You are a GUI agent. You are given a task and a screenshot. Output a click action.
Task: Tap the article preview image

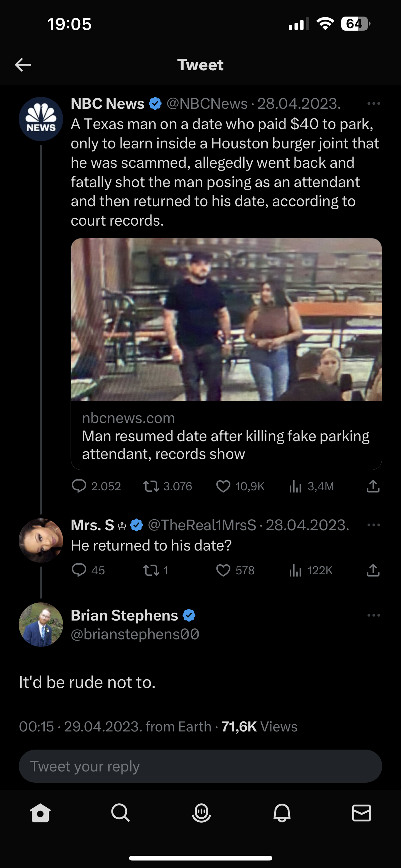click(x=226, y=319)
